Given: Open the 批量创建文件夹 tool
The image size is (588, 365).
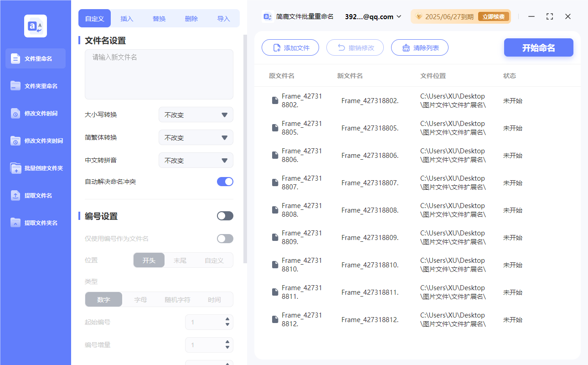Looking at the screenshot, I should tap(35, 168).
